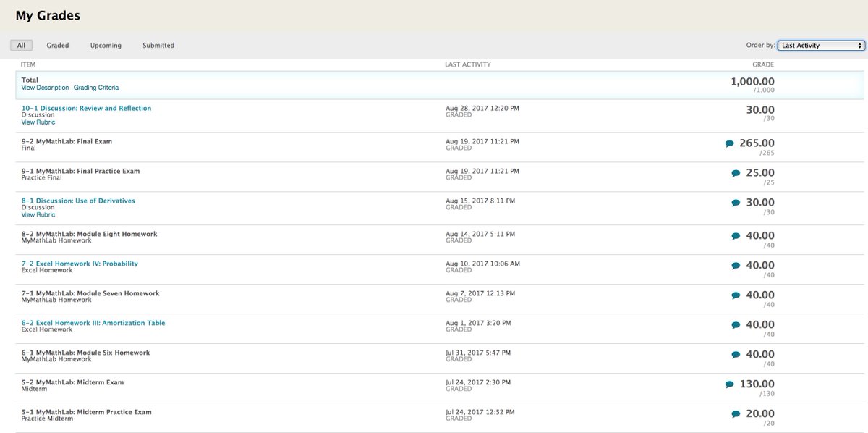Open 6-2 Excel Homework III: Amortization Table

pos(93,323)
